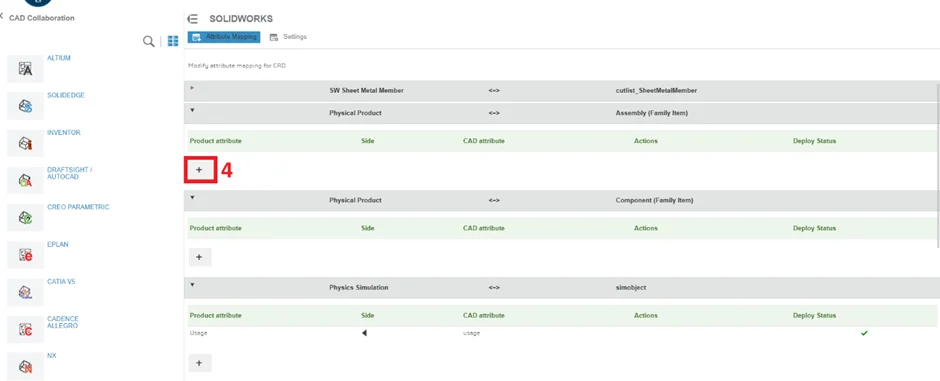The height and width of the screenshot is (381, 940).
Task: Open the ALTIUM connector icon
Action: (x=25, y=69)
